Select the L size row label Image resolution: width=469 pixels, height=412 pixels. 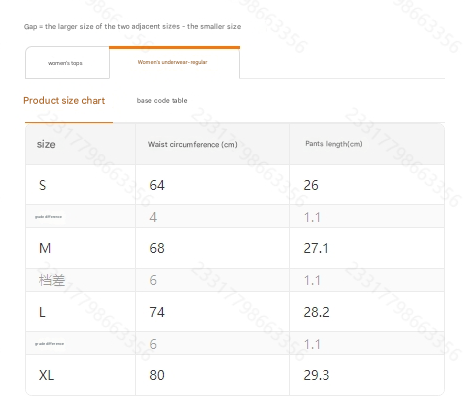tap(42, 312)
